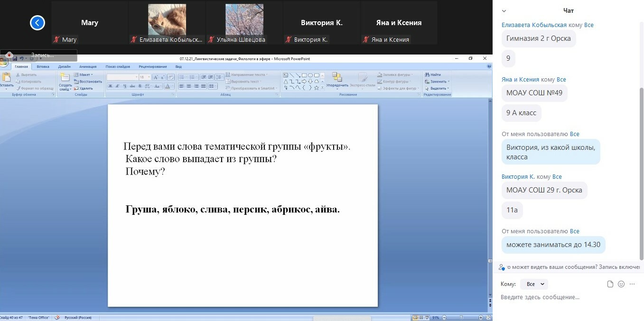Click the Восстановить button

click(88, 82)
